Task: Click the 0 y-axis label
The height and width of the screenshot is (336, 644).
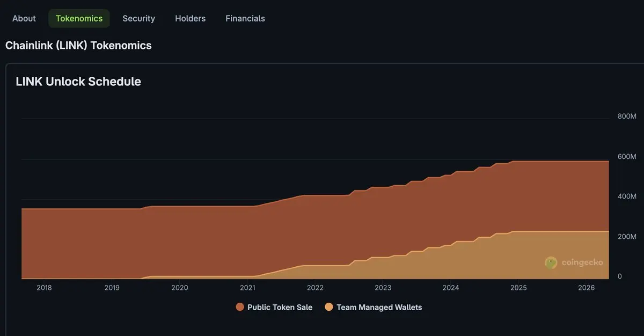Action: (x=620, y=276)
